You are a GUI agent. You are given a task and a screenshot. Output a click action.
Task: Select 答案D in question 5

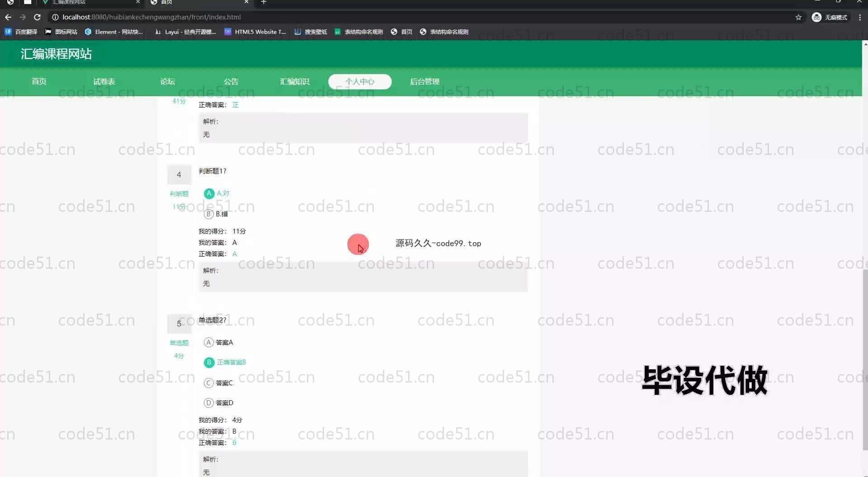tap(219, 403)
